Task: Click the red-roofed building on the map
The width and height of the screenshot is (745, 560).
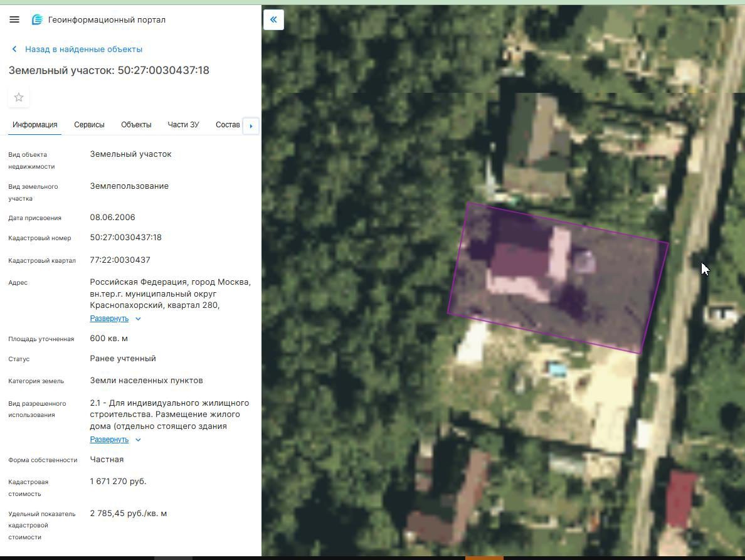Action: point(680,500)
